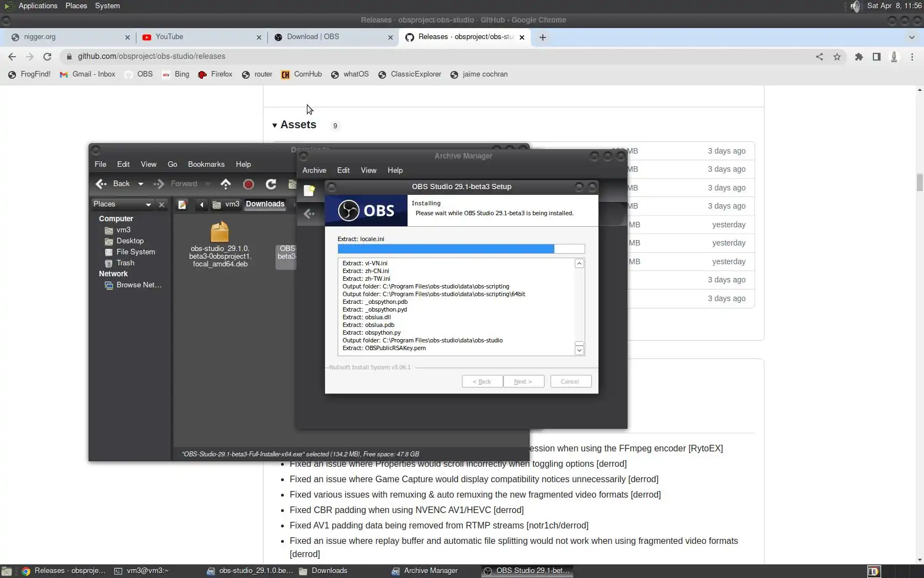Click the up-folder arrow in file manager

pos(226,184)
